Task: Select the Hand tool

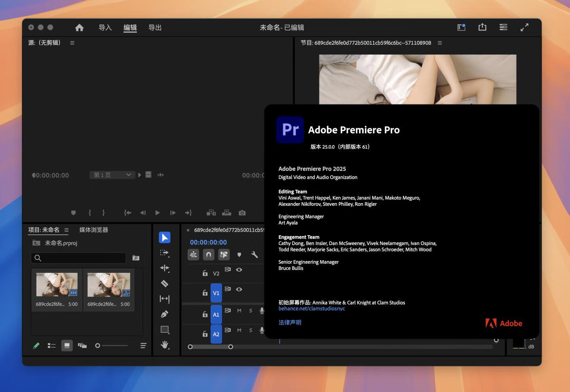Action: (165, 345)
